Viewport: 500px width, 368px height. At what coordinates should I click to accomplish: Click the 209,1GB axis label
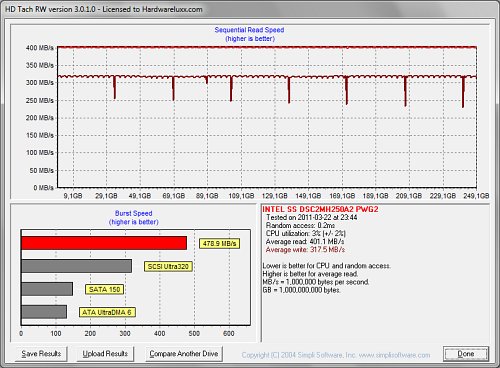[409, 196]
